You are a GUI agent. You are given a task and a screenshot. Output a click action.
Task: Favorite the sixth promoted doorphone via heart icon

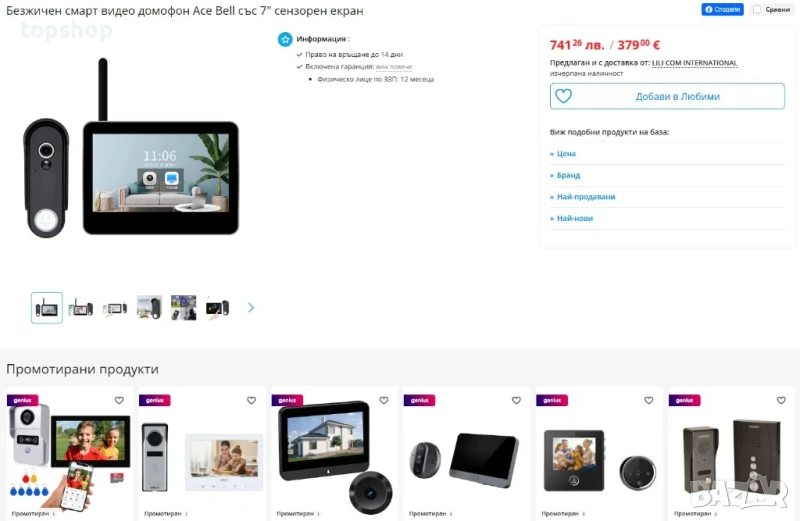tap(781, 401)
